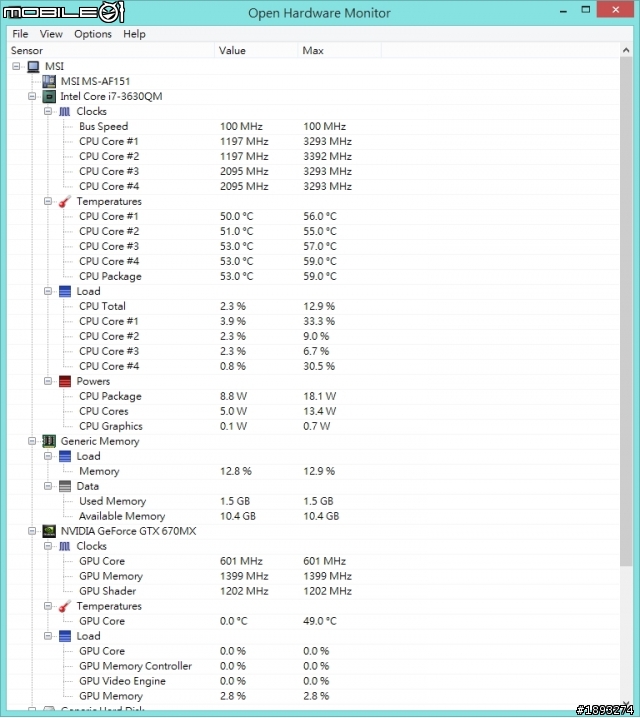Select the CPU Cores power row

[x=314, y=411]
